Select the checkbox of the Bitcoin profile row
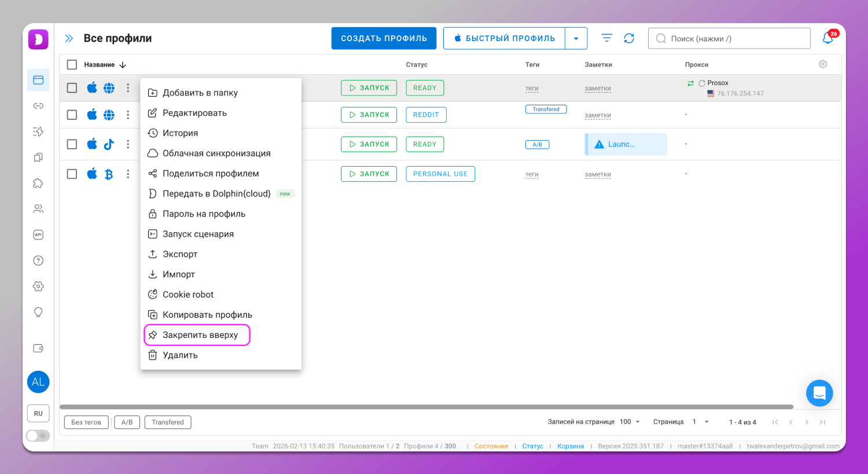 [72, 174]
